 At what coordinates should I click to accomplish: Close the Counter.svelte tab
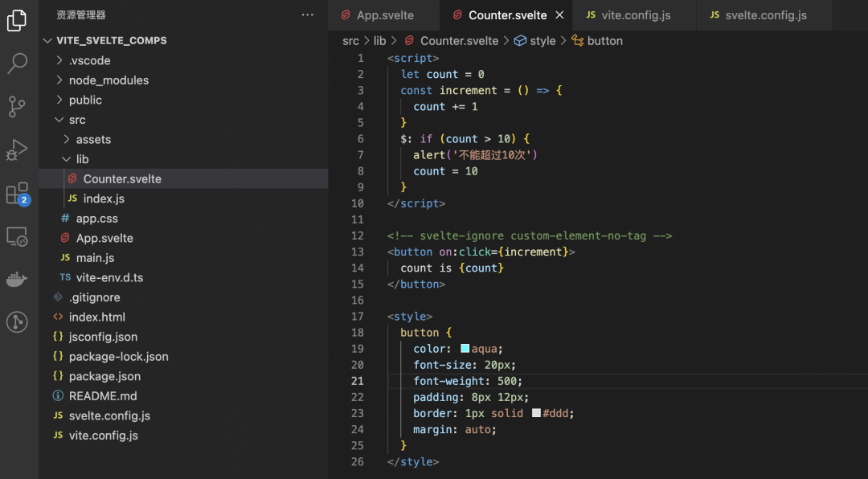pyautogui.click(x=559, y=15)
